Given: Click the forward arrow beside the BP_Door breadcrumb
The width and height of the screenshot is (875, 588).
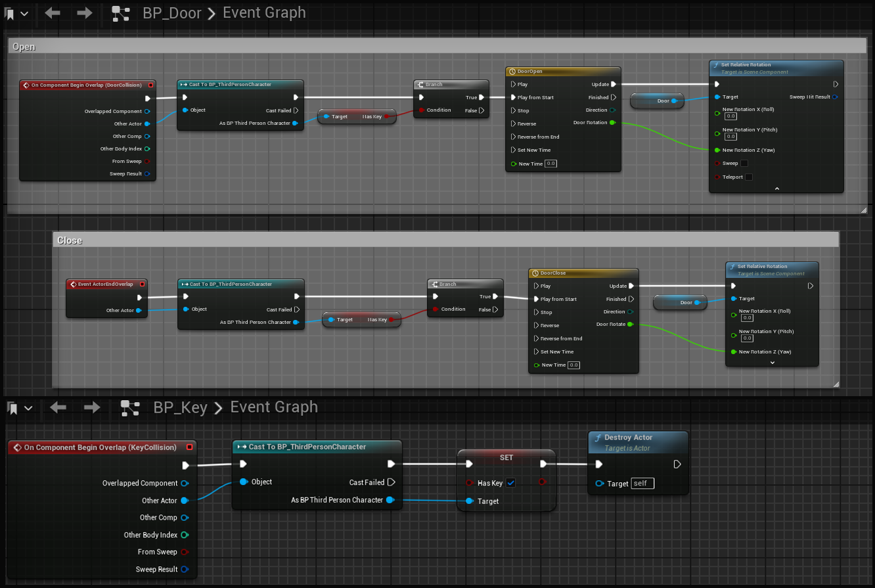Looking at the screenshot, I should [85, 13].
